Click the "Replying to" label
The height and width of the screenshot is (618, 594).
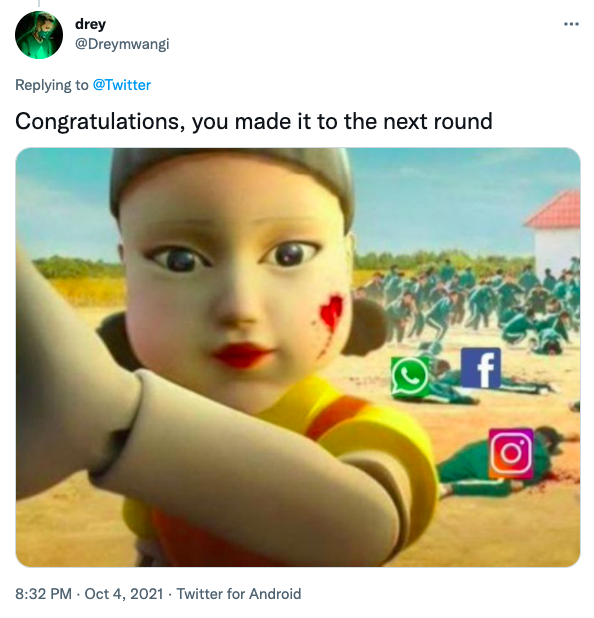pos(52,85)
